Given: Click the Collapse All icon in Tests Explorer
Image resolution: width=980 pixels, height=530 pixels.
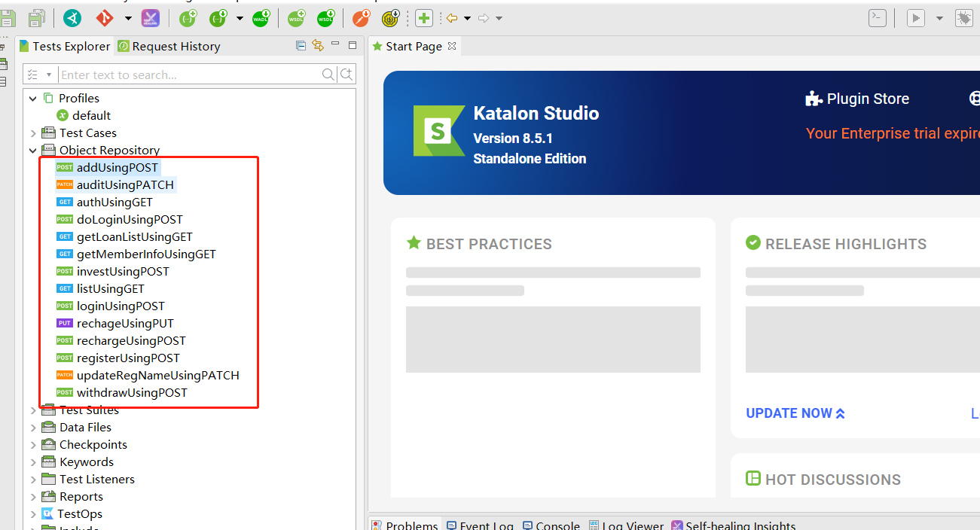Looking at the screenshot, I should 301,46.
